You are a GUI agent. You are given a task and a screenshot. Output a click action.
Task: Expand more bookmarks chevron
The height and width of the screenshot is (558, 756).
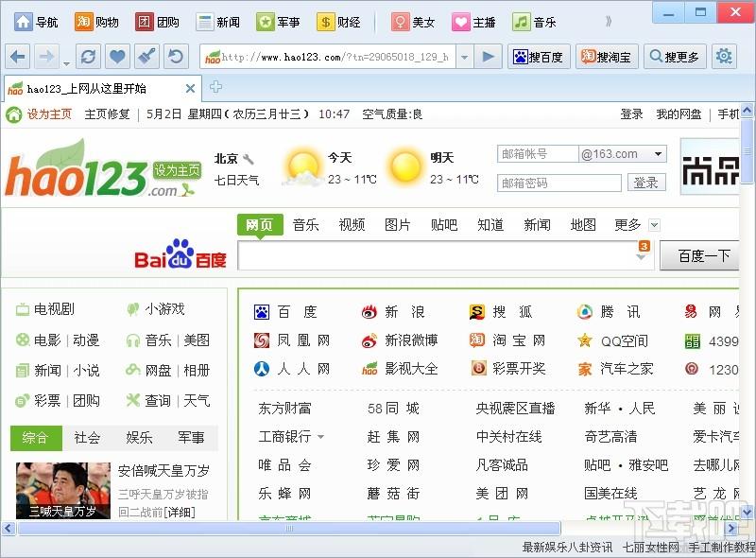609,21
